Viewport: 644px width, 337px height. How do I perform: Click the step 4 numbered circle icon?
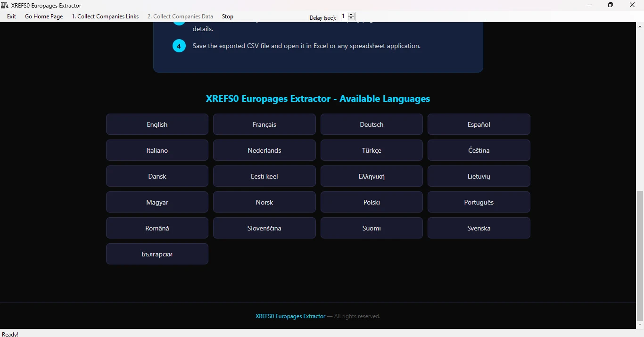[179, 46]
